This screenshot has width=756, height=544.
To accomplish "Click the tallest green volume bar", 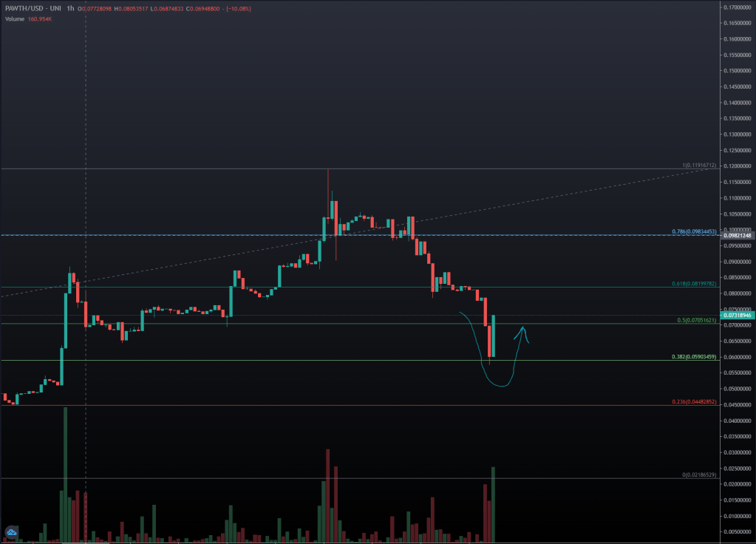I will point(66,473).
